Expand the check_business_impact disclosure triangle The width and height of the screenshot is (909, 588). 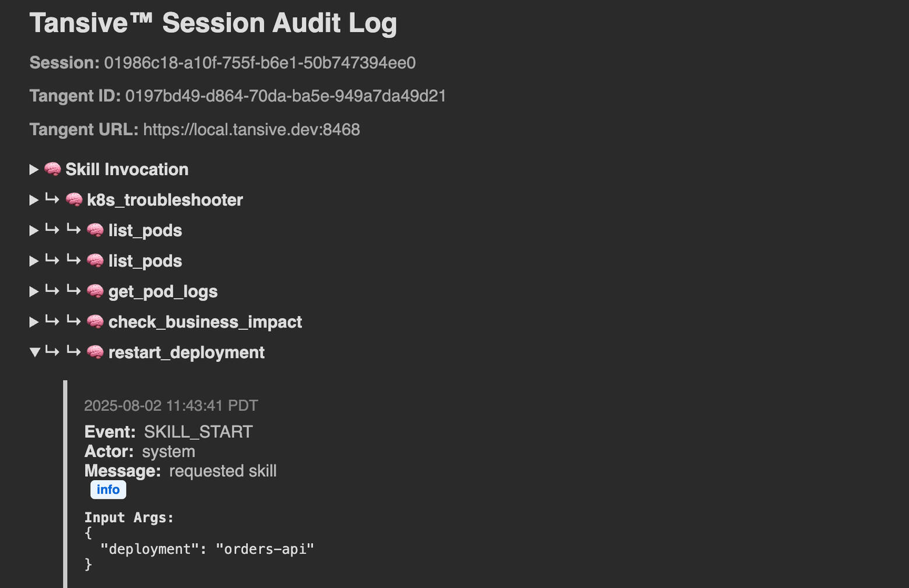coord(34,322)
